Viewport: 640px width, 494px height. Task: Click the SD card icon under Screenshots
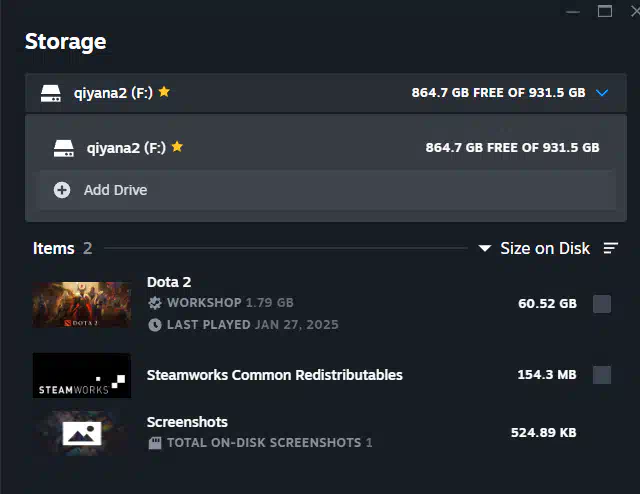(x=155, y=443)
